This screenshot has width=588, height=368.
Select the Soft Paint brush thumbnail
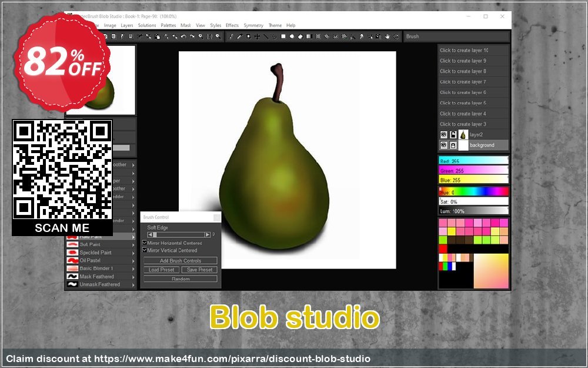tap(72, 244)
